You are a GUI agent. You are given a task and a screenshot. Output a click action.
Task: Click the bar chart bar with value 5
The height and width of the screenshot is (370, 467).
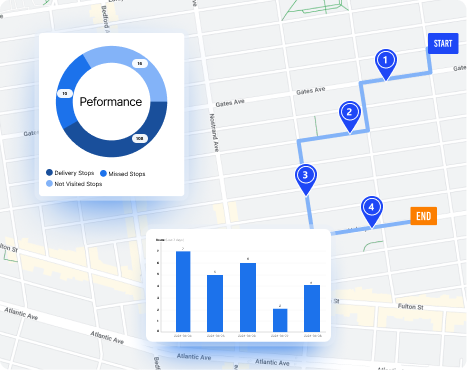[x=215, y=303]
